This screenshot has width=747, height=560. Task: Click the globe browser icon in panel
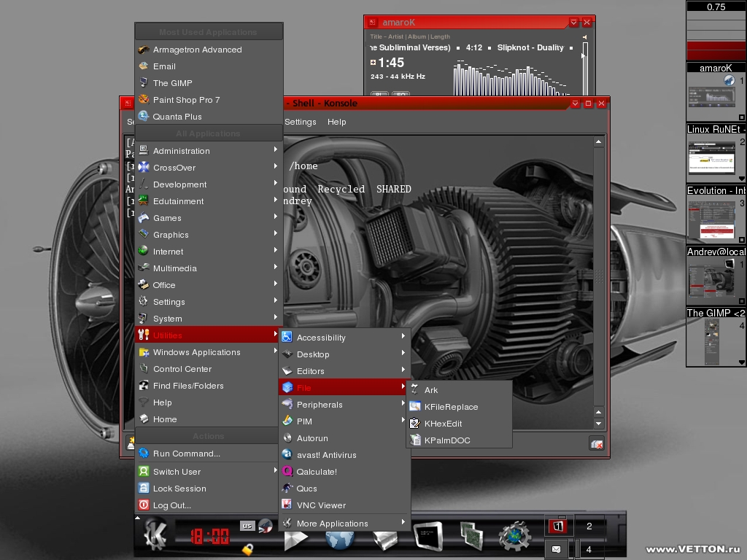pyautogui.click(x=339, y=540)
